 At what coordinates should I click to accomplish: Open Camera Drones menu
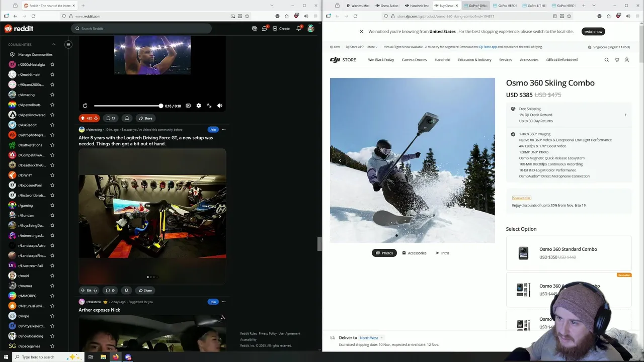(414, 60)
